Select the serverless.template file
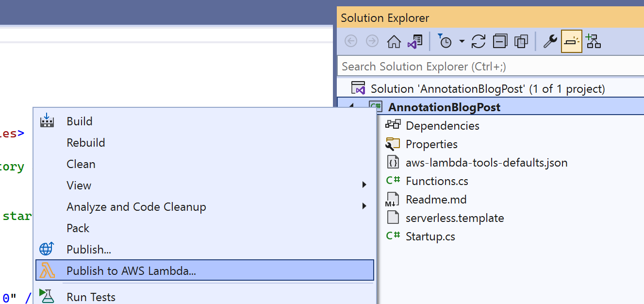Viewport: 644px width, 304px height. [x=455, y=218]
